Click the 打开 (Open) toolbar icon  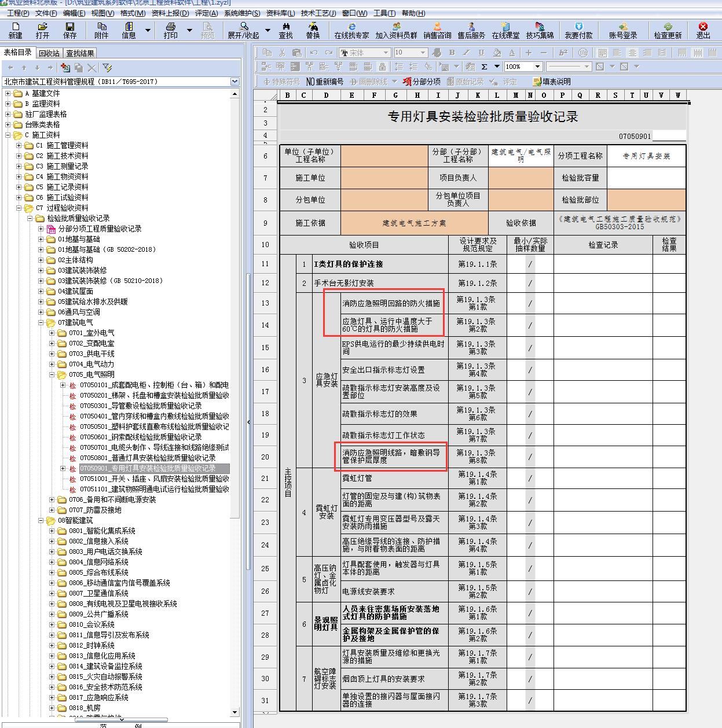pos(42,31)
